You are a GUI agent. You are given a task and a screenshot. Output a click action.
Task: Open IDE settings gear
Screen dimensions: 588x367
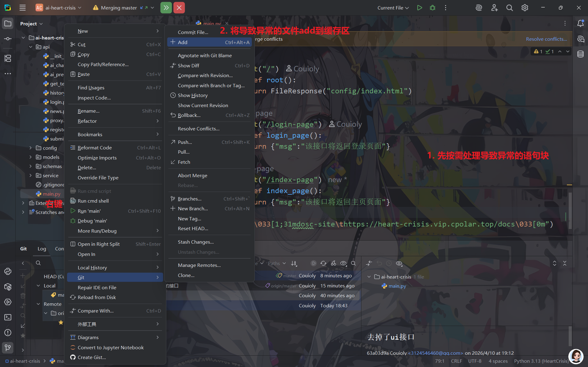point(525,8)
